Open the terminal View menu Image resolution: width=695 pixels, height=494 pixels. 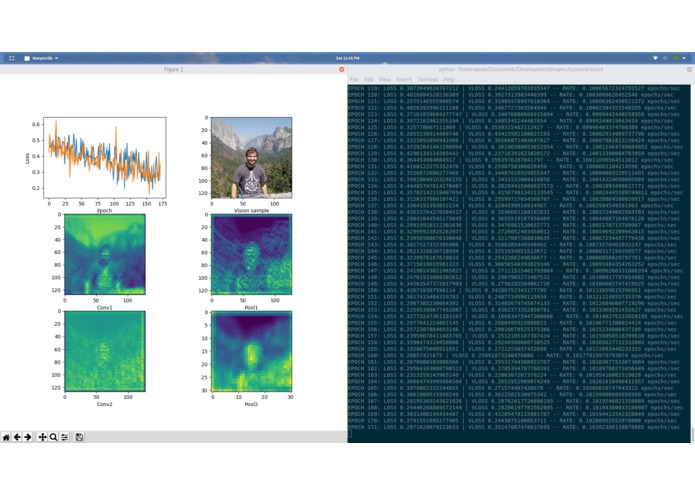384,79
